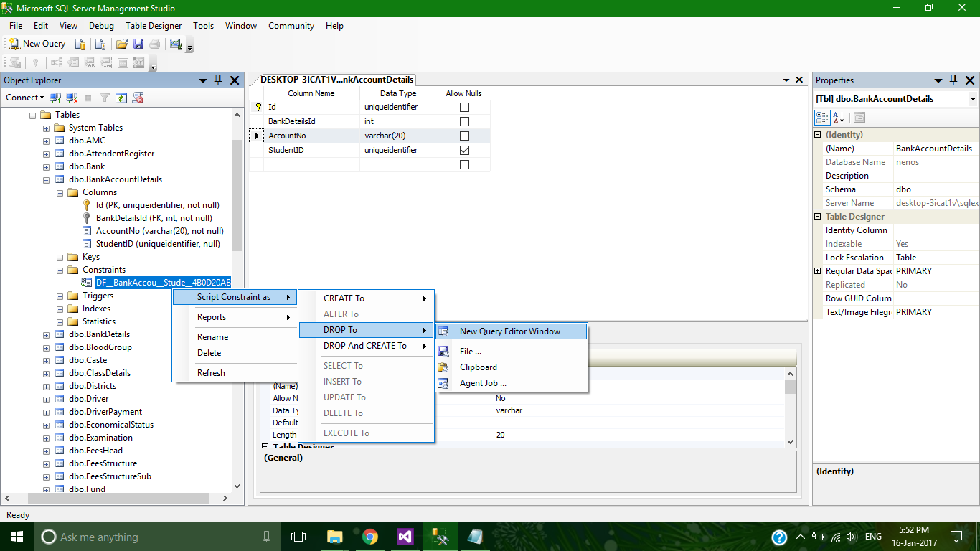Select the dbo.FeesStructure table in tree
The height and width of the screenshot is (551, 980).
pyautogui.click(x=103, y=463)
